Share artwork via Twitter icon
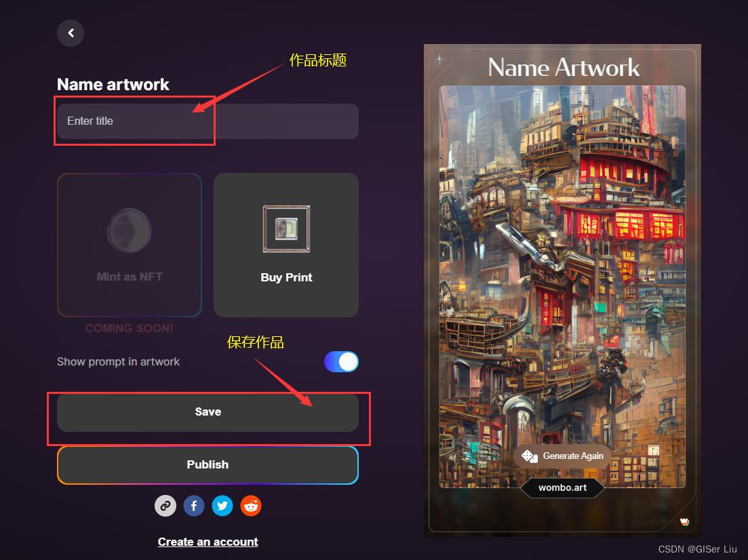Screen dimensions: 748x560 click(222, 506)
